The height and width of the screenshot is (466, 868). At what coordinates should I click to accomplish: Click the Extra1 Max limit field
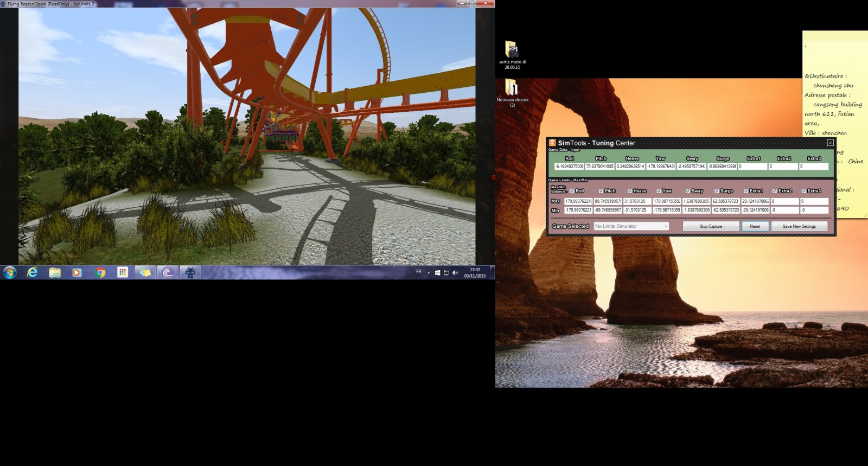coord(755,201)
